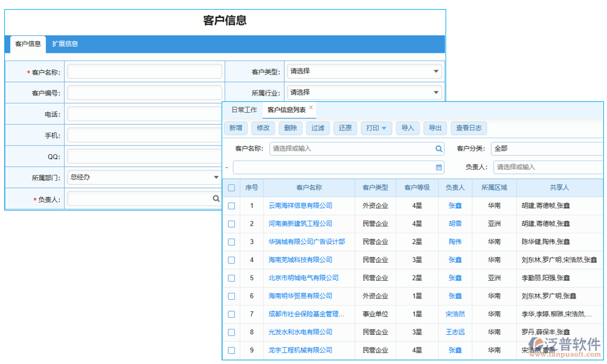Click the 过滤 filter button

(317, 128)
